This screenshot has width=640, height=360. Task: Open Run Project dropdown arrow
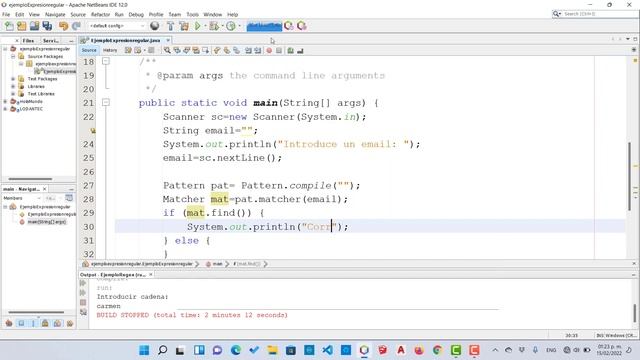204,26
